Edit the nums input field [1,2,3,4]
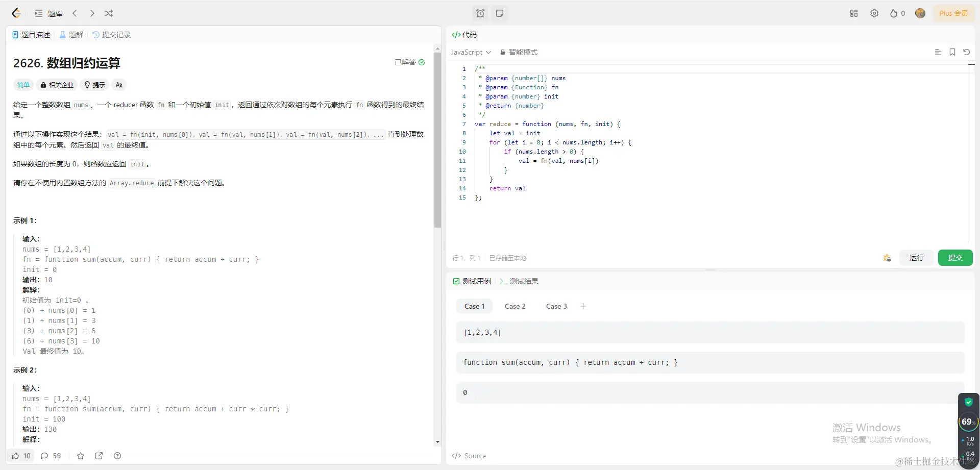 (x=710, y=333)
